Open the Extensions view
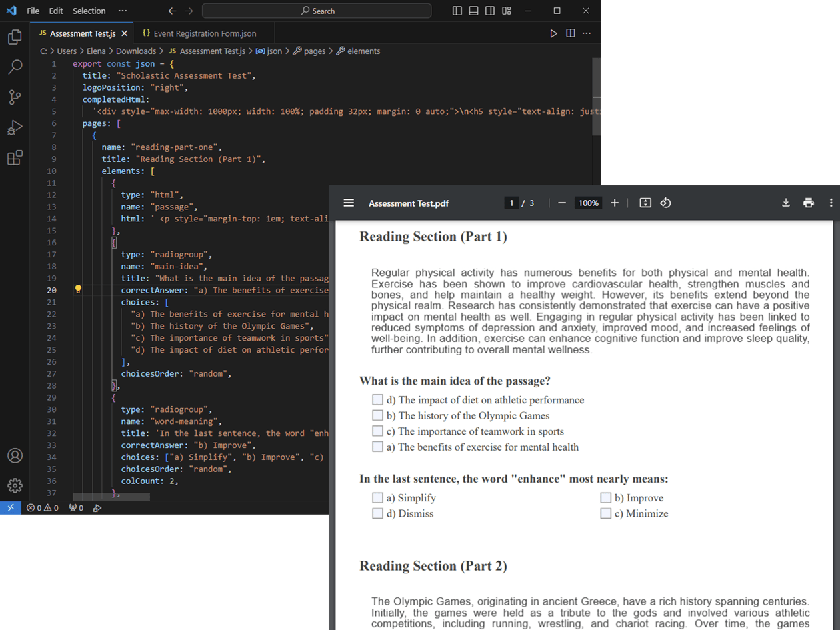The height and width of the screenshot is (630, 840). click(15, 158)
